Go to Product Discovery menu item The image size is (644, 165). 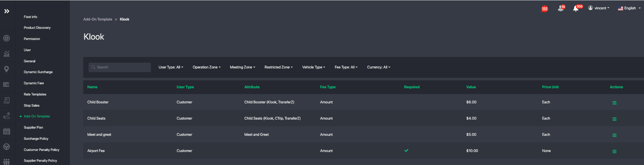click(37, 27)
